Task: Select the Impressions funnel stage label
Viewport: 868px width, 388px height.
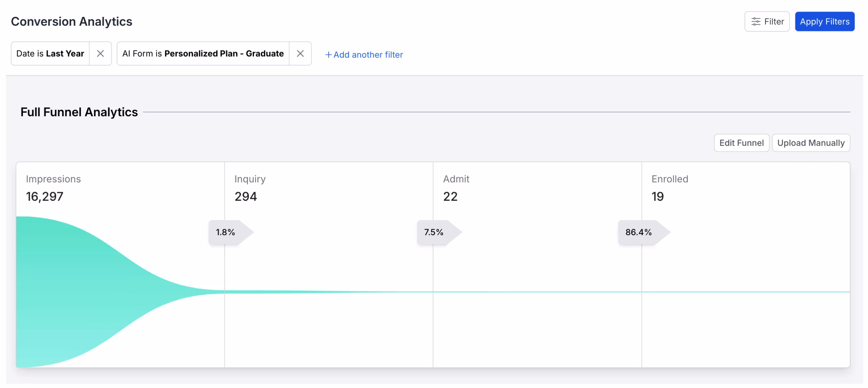Action: point(53,179)
